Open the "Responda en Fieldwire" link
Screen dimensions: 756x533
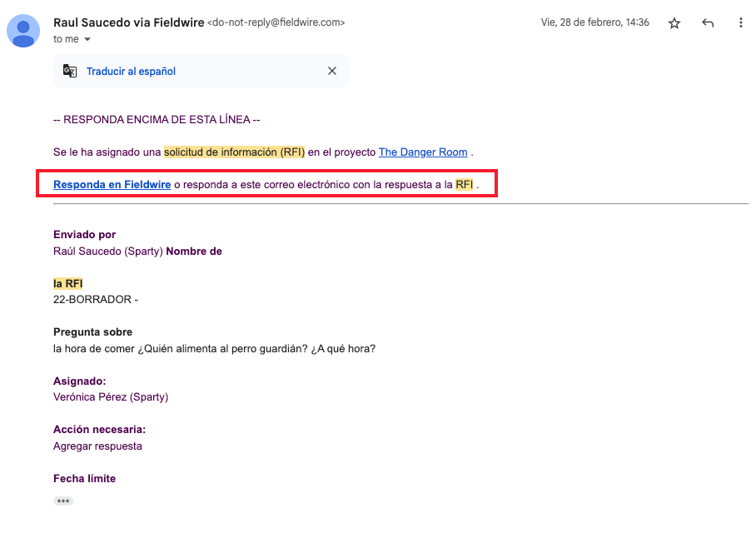tap(112, 184)
